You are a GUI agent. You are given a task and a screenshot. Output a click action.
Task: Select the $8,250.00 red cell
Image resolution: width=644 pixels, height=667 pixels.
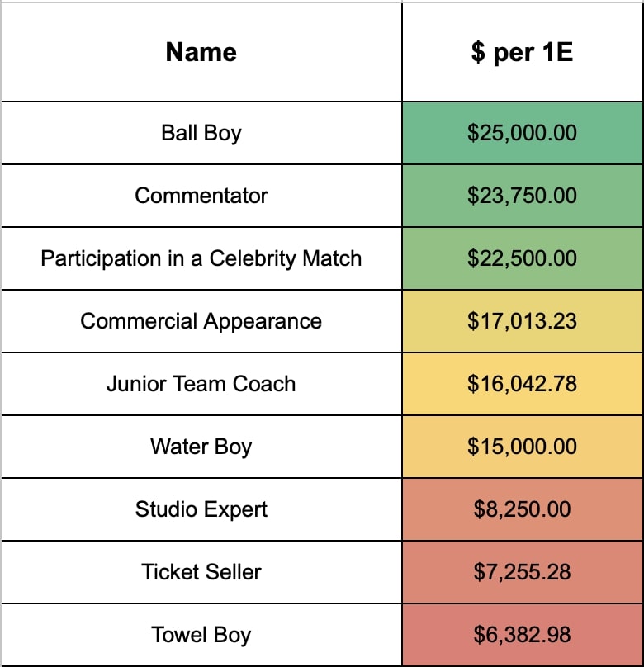(x=523, y=509)
